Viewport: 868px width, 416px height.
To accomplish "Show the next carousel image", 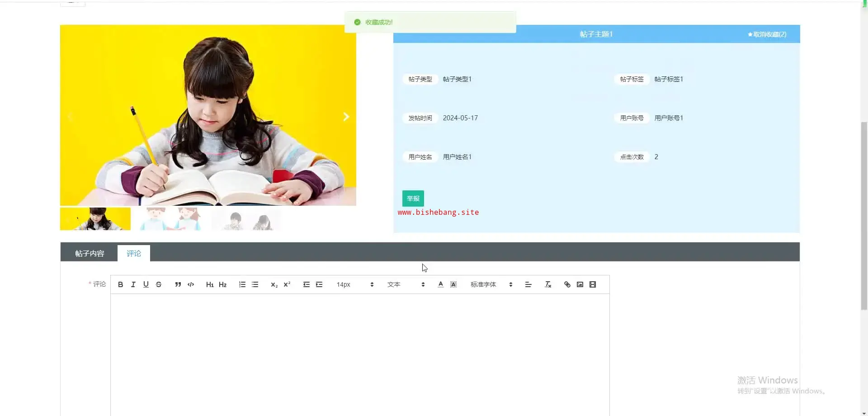I will point(346,117).
